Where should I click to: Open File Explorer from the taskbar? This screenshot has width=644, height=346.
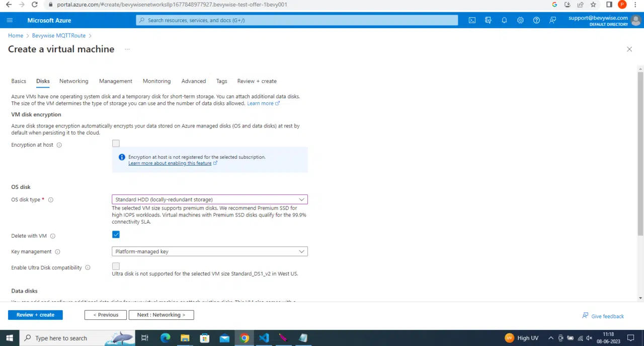tap(185, 338)
